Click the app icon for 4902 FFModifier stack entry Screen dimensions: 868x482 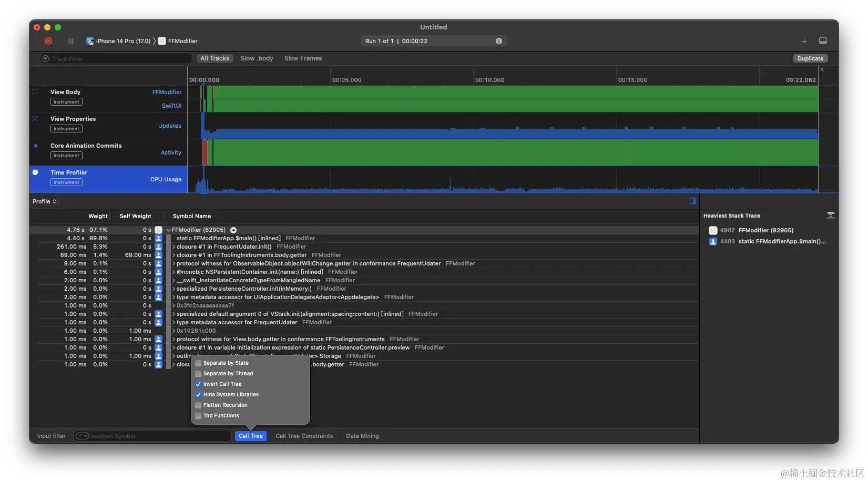pyautogui.click(x=713, y=230)
